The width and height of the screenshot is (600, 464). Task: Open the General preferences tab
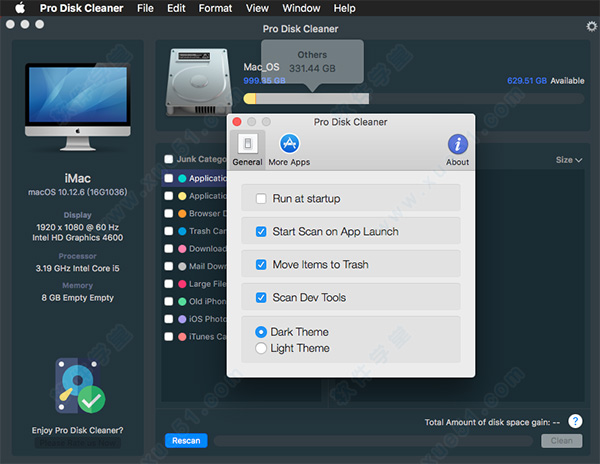pyautogui.click(x=247, y=150)
